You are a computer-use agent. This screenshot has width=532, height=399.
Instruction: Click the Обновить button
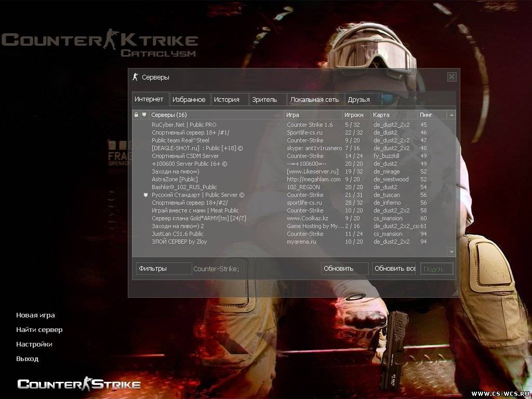click(345, 269)
